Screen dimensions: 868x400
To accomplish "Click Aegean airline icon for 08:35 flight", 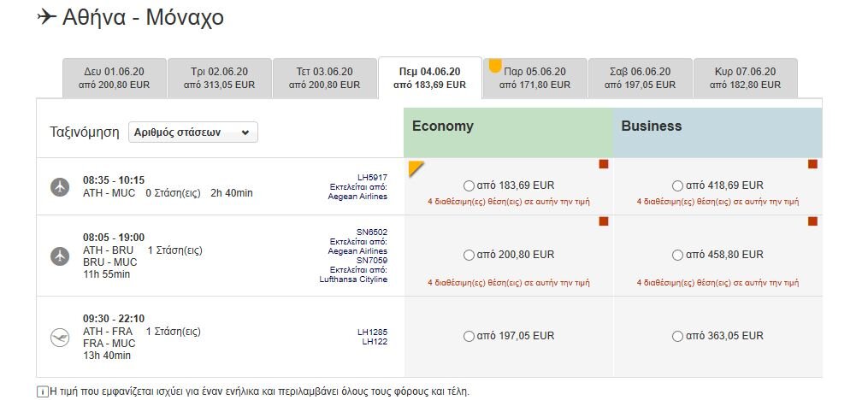I will pos(60,187).
